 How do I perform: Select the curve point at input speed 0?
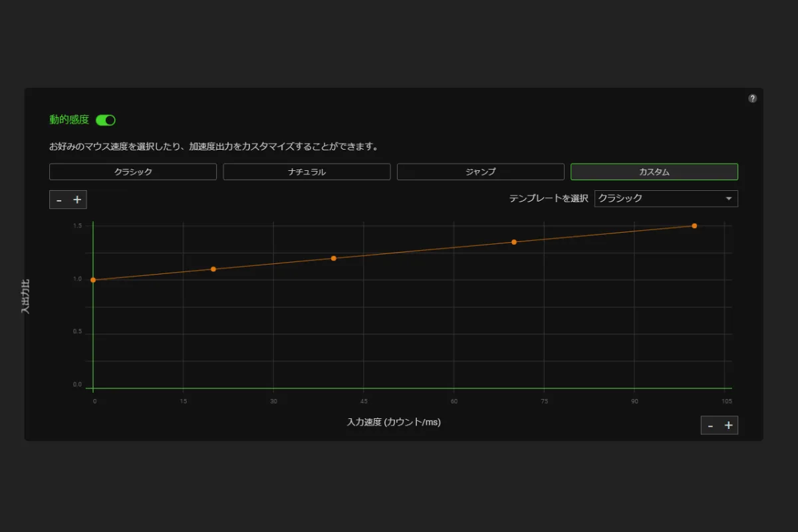click(93, 280)
